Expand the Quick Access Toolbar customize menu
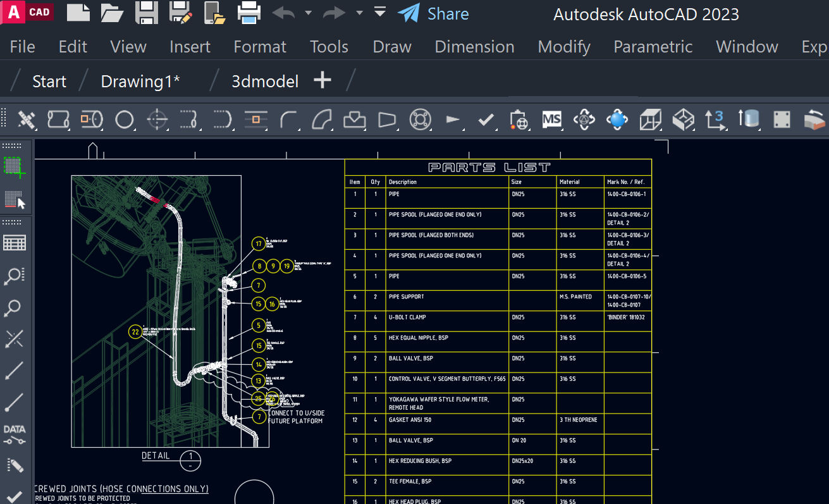Viewport: 829px width, 504px height. (x=379, y=11)
